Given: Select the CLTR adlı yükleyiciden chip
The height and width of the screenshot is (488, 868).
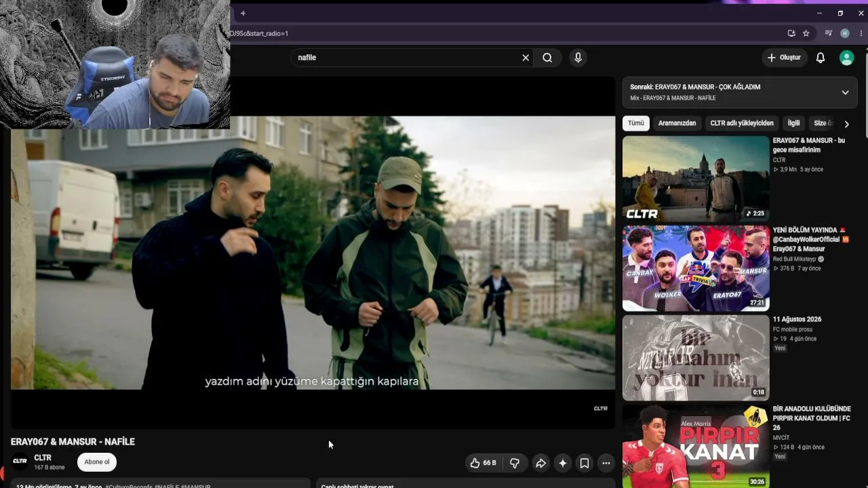Looking at the screenshot, I should 742,123.
